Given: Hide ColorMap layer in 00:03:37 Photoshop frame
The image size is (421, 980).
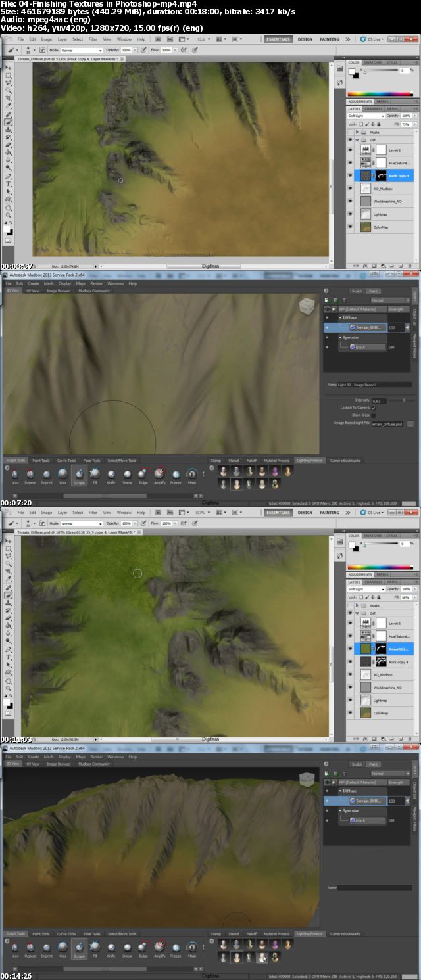Looking at the screenshot, I should click(x=350, y=227).
